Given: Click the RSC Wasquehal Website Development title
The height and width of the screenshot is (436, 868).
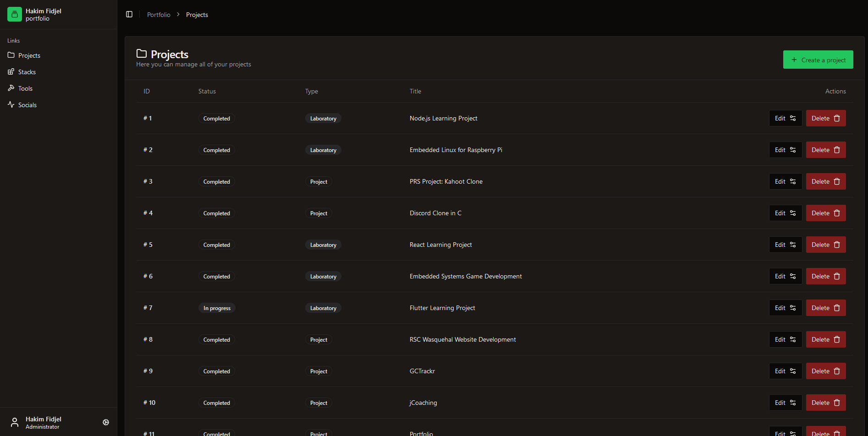Looking at the screenshot, I should click(462, 339).
